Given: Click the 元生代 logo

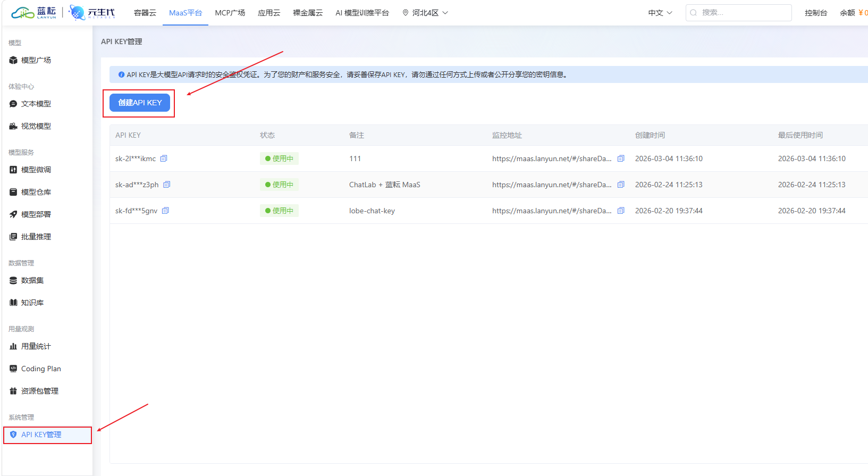Looking at the screenshot, I should [x=92, y=13].
